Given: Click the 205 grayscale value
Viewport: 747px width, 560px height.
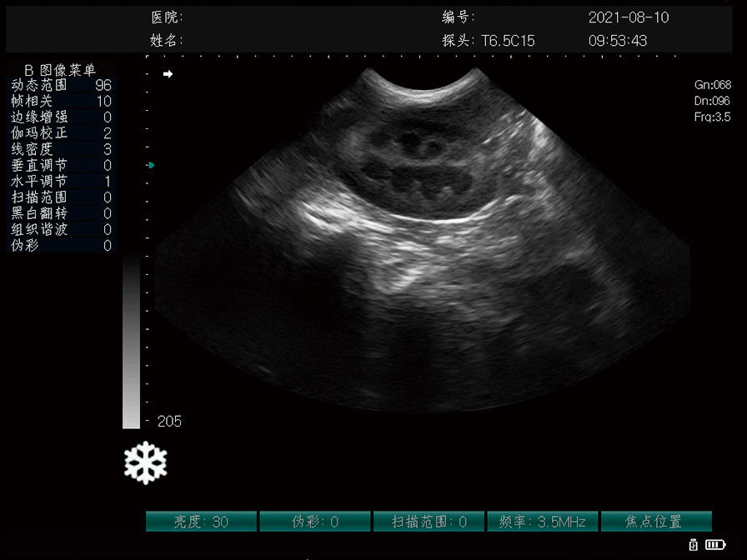Looking at the screenshot, I should (169, 422).
